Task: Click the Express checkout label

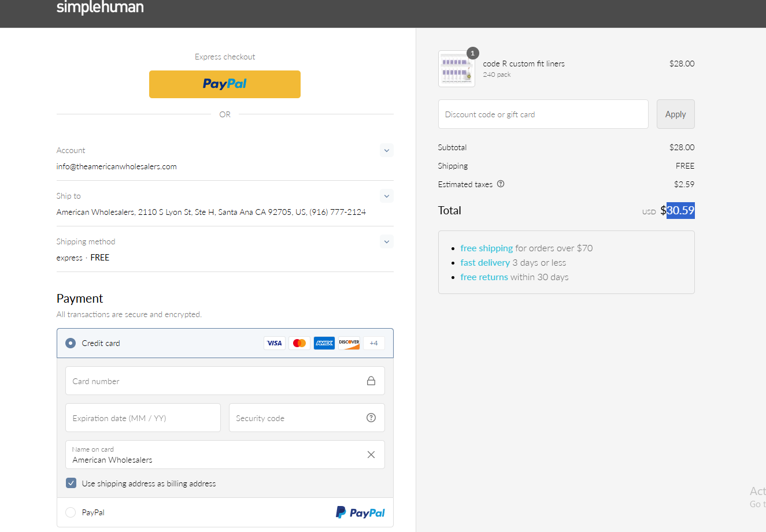Action: pyautogui.click(x=225, y=57)
